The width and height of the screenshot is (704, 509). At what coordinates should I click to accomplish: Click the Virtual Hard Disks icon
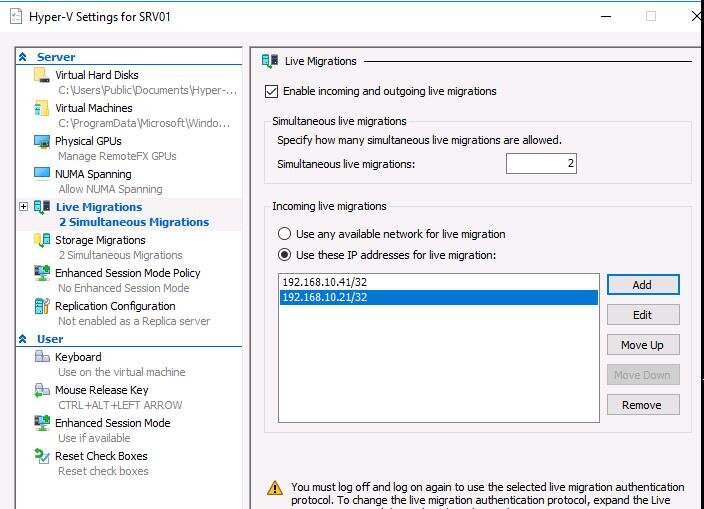42,75
